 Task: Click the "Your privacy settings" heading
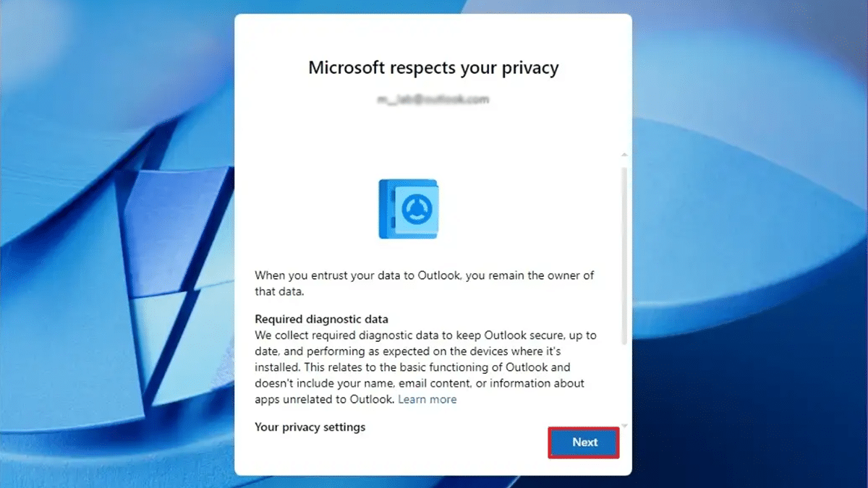point(310,427)
